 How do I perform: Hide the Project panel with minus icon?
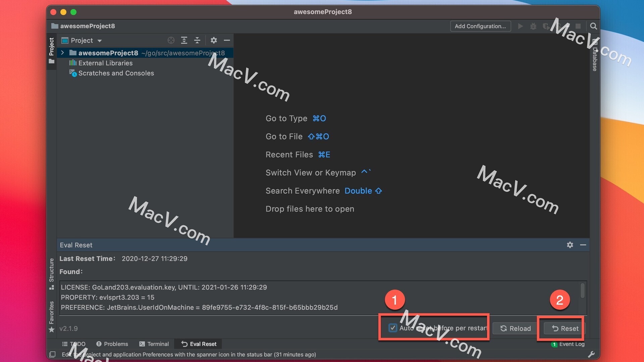coord(227,41)
